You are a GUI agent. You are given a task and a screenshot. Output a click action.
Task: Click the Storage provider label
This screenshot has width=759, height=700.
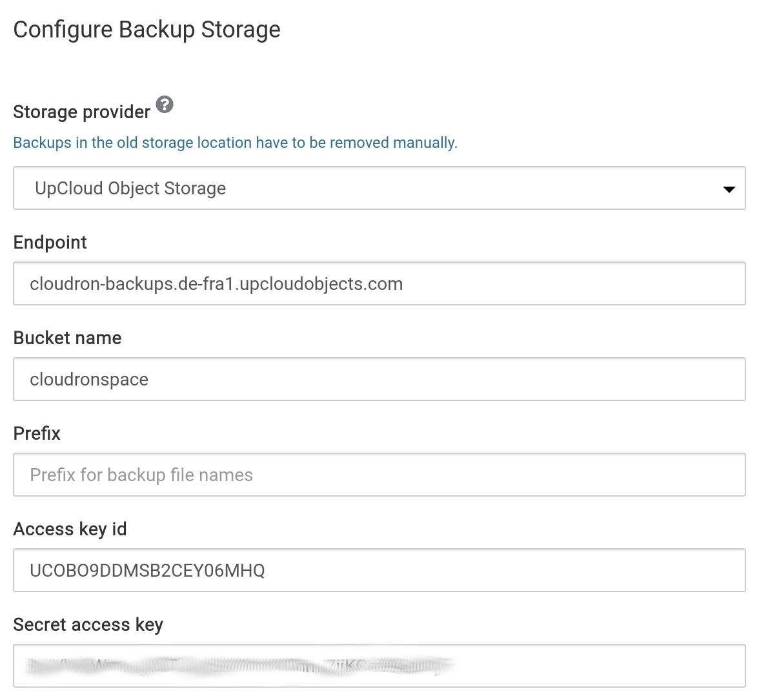click(x=81, y=112)
